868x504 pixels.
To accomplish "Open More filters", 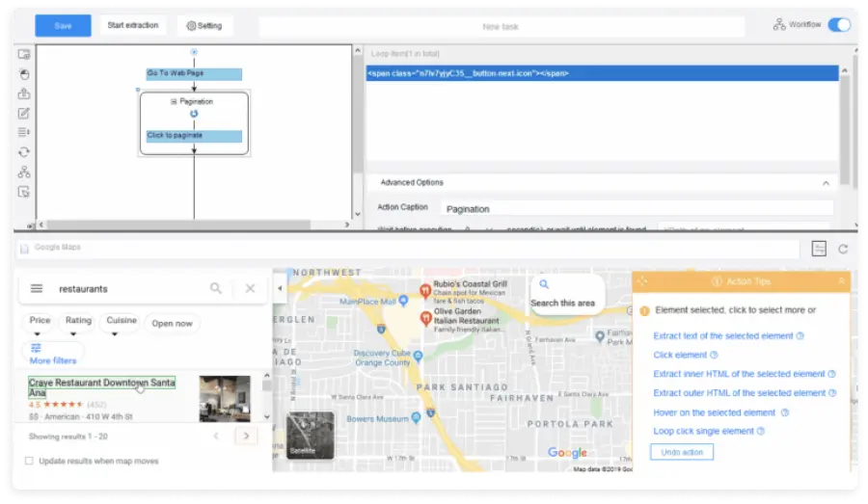I will [53, 354].
